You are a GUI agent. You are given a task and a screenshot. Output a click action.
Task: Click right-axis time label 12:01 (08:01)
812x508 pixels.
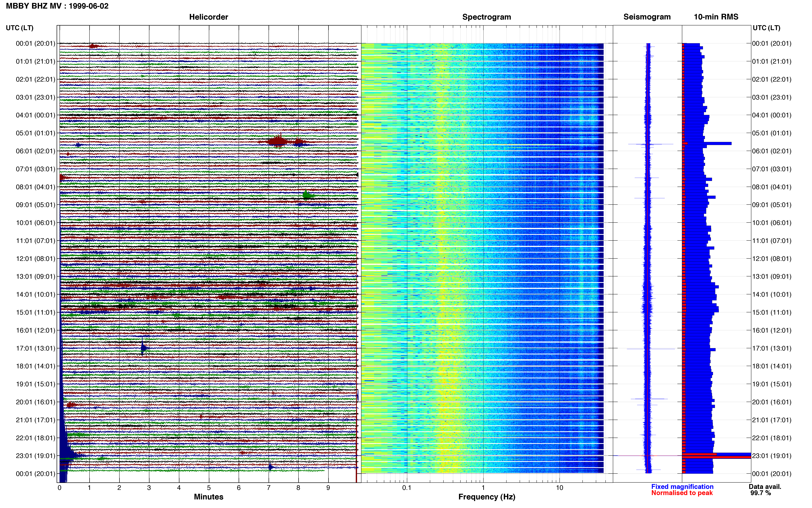(772, 259)
